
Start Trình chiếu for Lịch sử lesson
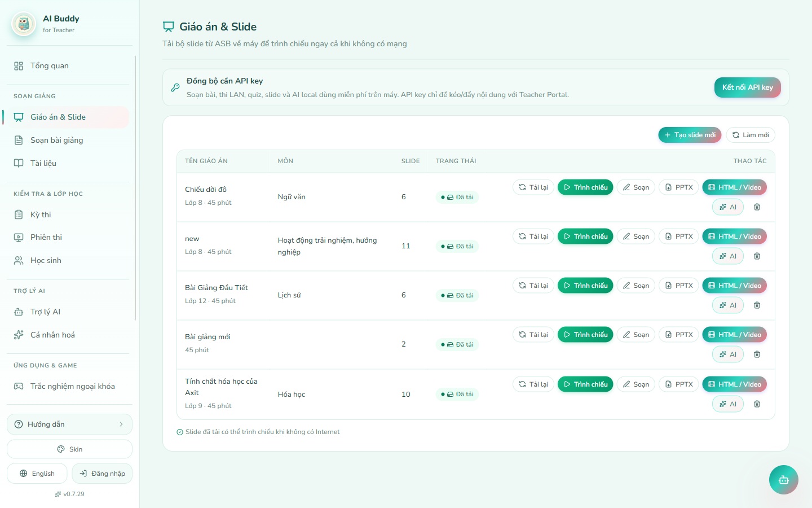[585, 286]
